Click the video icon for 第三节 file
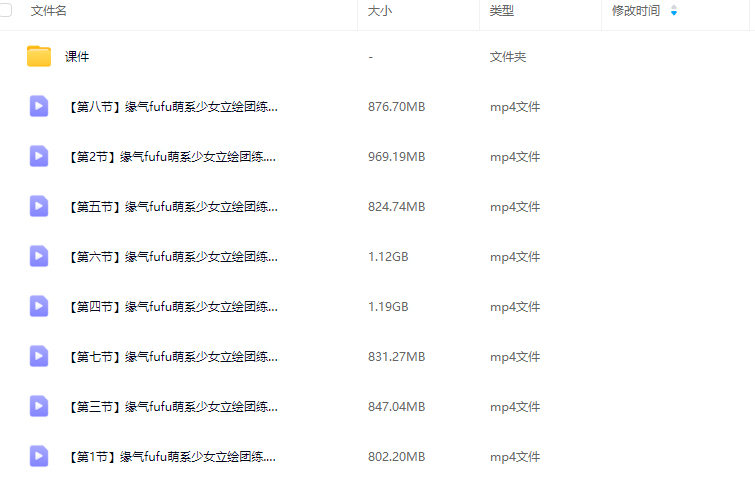 [x=39, y=406]
